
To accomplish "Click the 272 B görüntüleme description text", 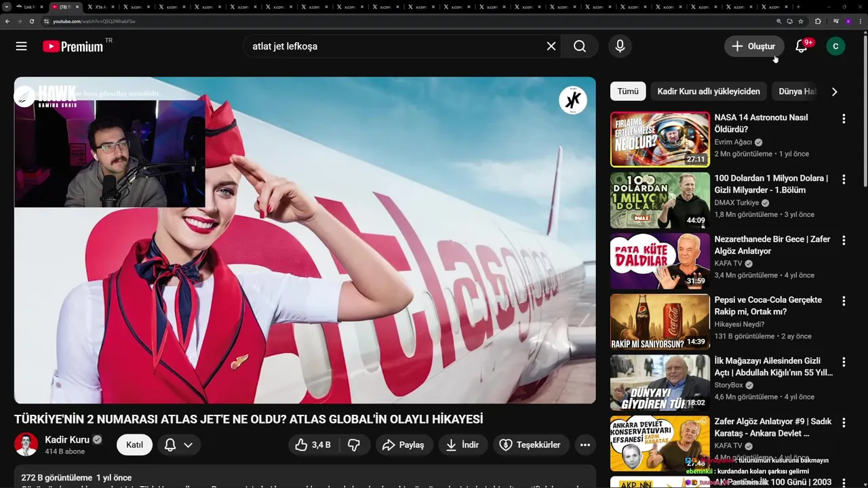I will point(56,478).
